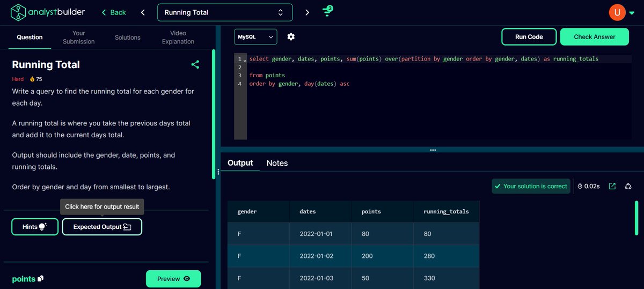Click the gender column header
This screenshot has width=644, height=289.
[259, 212]
